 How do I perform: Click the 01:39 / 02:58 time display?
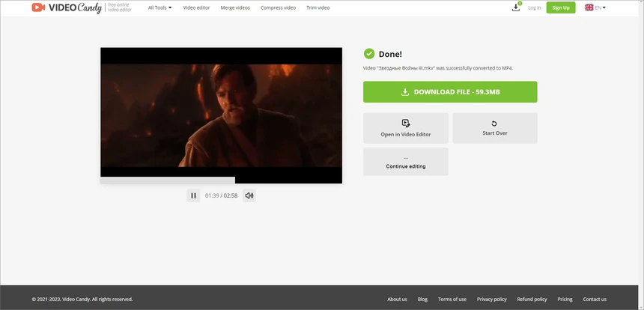click(222, 196)
